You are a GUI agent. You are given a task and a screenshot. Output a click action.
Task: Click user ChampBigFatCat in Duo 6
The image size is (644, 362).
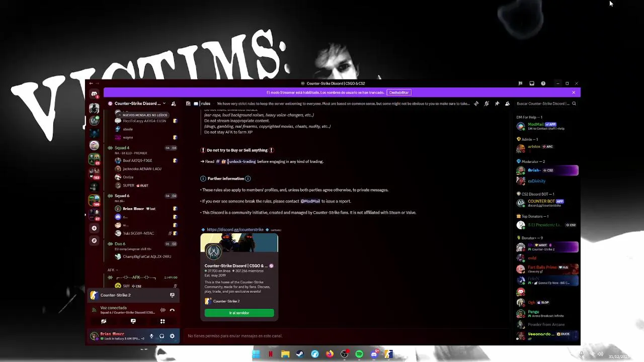click(x=147, y=256)
